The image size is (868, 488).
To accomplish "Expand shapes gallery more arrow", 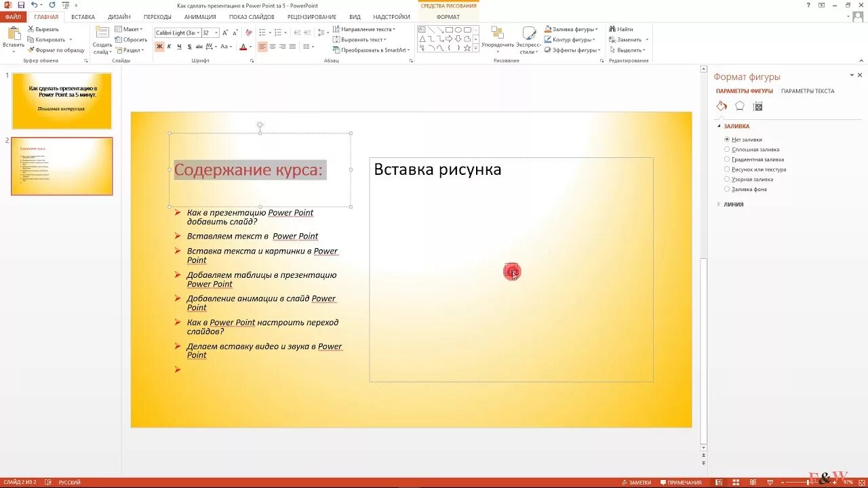I will (x=475, y=47).
